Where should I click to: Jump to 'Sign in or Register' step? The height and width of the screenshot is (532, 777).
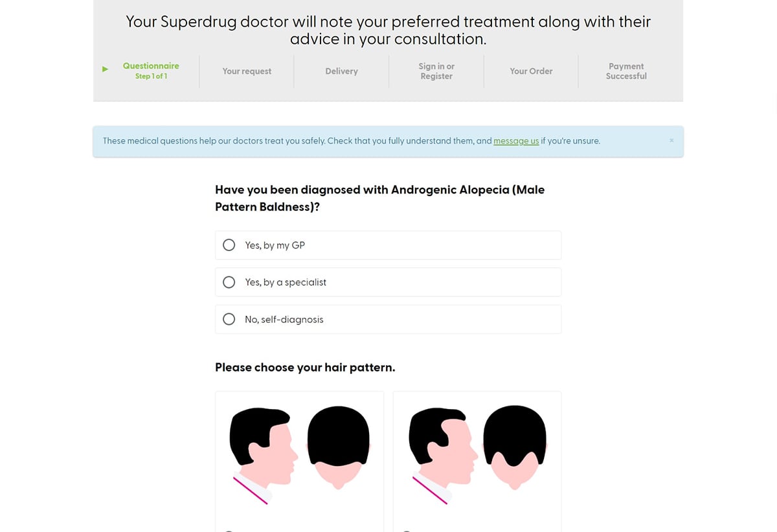[436, 71]
